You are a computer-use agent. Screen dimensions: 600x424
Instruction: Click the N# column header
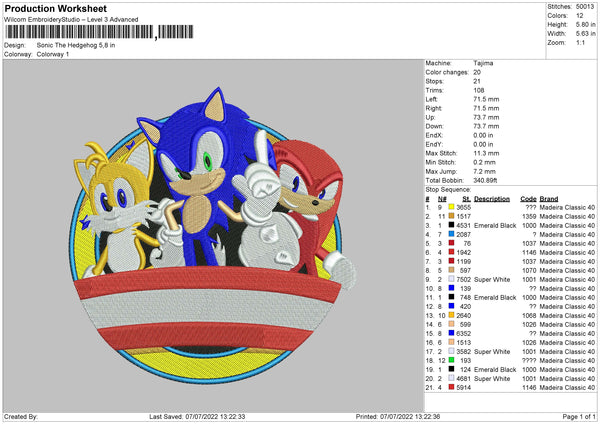pos(442,199)
